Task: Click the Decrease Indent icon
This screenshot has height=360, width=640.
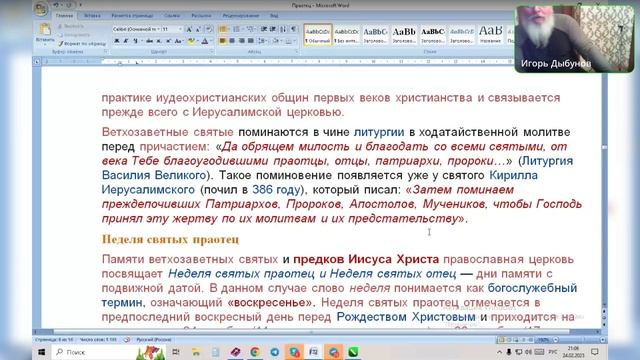Action: (x=264, y=29)
